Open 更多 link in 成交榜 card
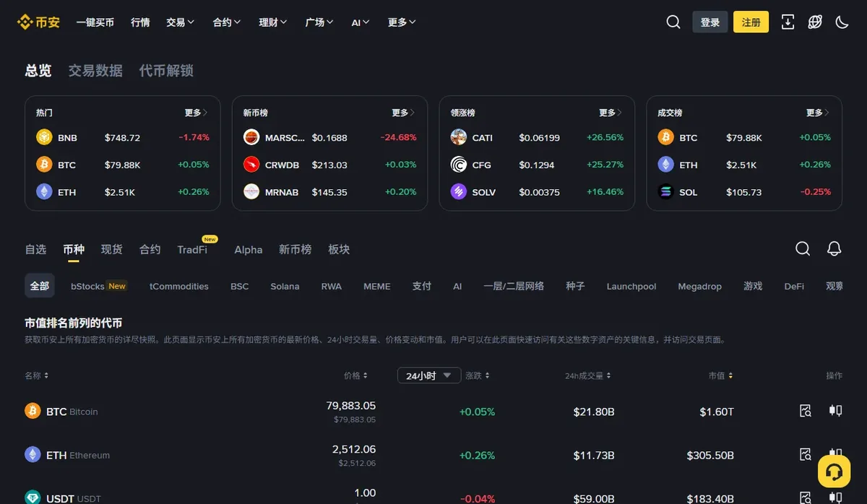 (819, 113)
